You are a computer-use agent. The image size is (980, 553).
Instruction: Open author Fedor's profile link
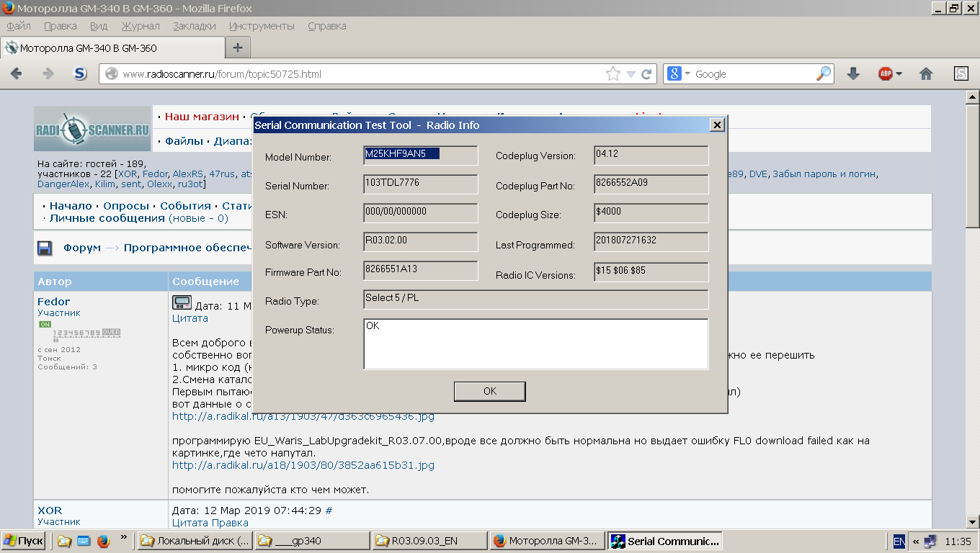[x=54, y=302]
